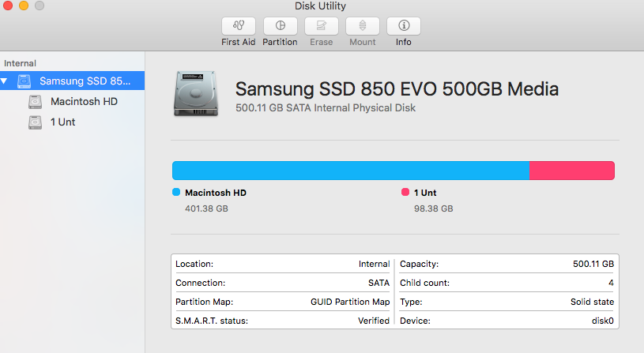Click the Child count: label
This screenshot has height=353, width=644.
tap(424, 283)
